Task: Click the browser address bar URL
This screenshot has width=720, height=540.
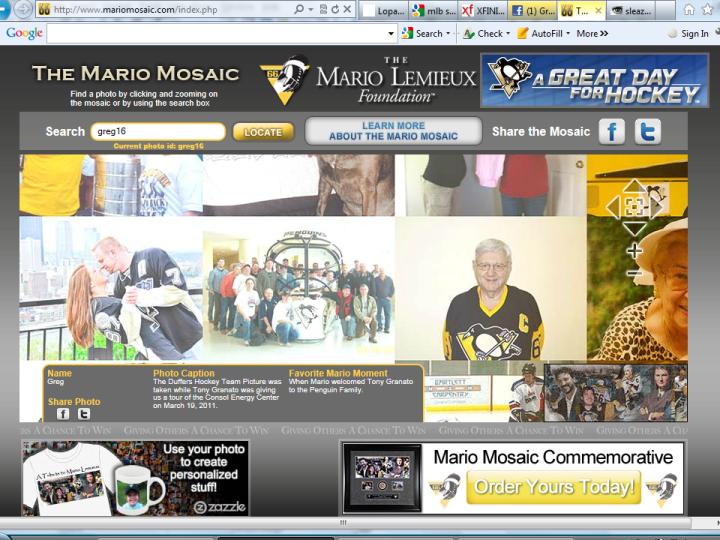Action: coord(135,10)
